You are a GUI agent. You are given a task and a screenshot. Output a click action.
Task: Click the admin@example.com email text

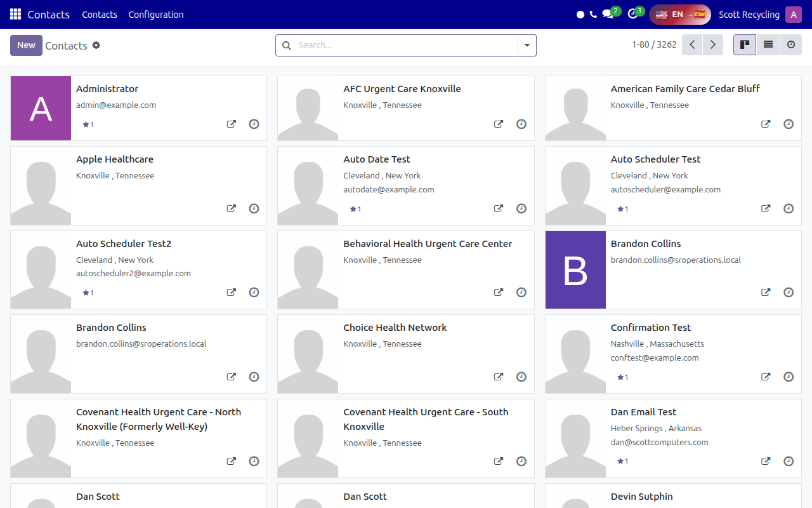coord(116,105)
